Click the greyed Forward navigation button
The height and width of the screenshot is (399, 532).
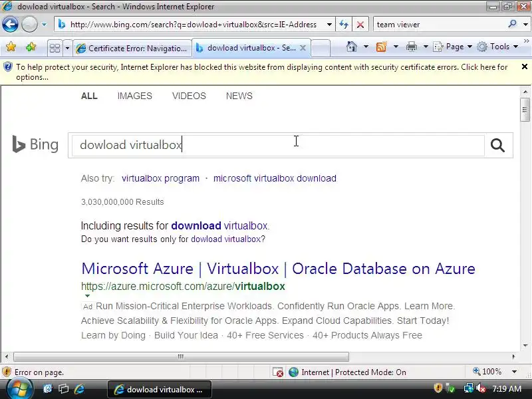29,25
